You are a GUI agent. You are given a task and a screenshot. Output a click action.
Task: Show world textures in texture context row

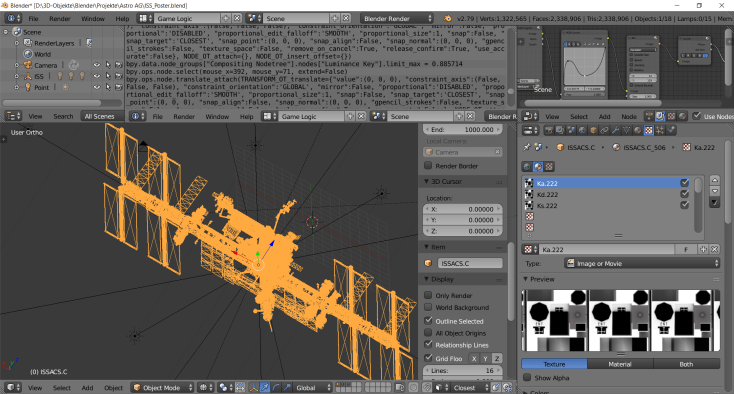[x=527, y=167]
